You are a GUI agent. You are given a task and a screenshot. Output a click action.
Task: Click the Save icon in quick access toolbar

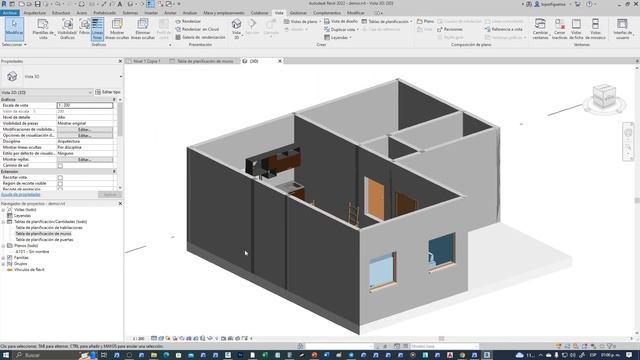(x=37, y=4)
